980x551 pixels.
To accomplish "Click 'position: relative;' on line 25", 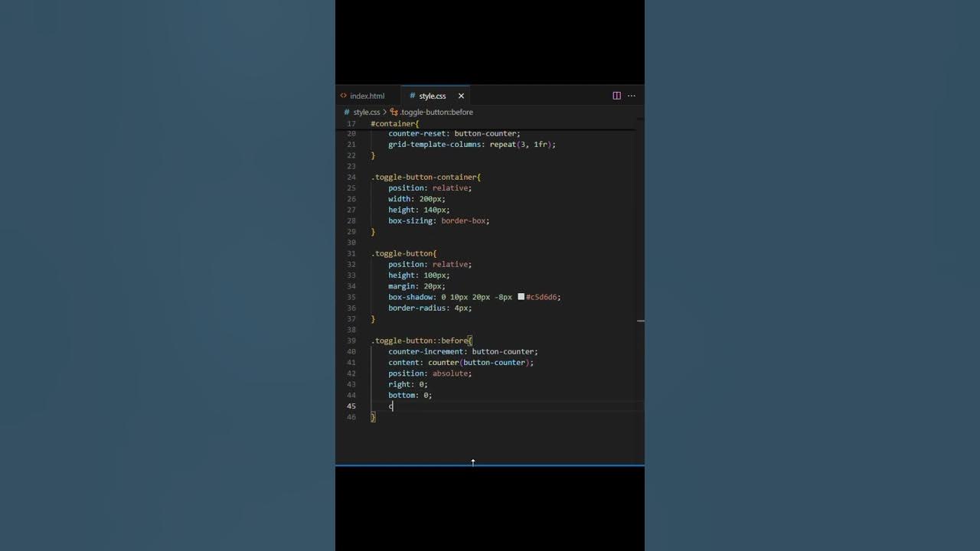I will pyautogui.click(x=430, y=187).
